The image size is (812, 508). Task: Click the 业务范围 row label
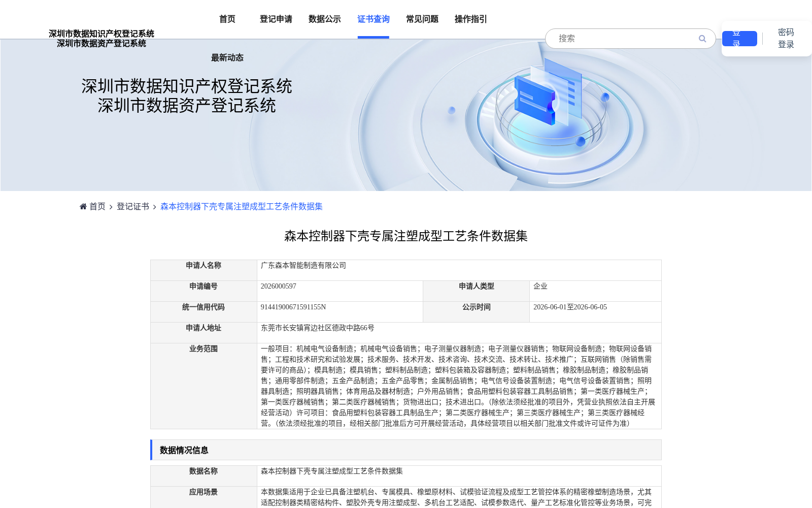(x=204, y=349)
